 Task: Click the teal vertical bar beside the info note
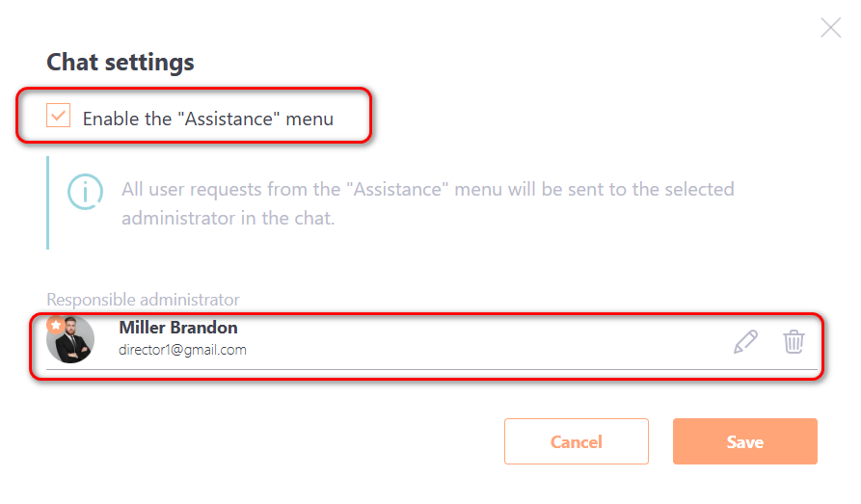pyautogui.click(x=47, y=202)
